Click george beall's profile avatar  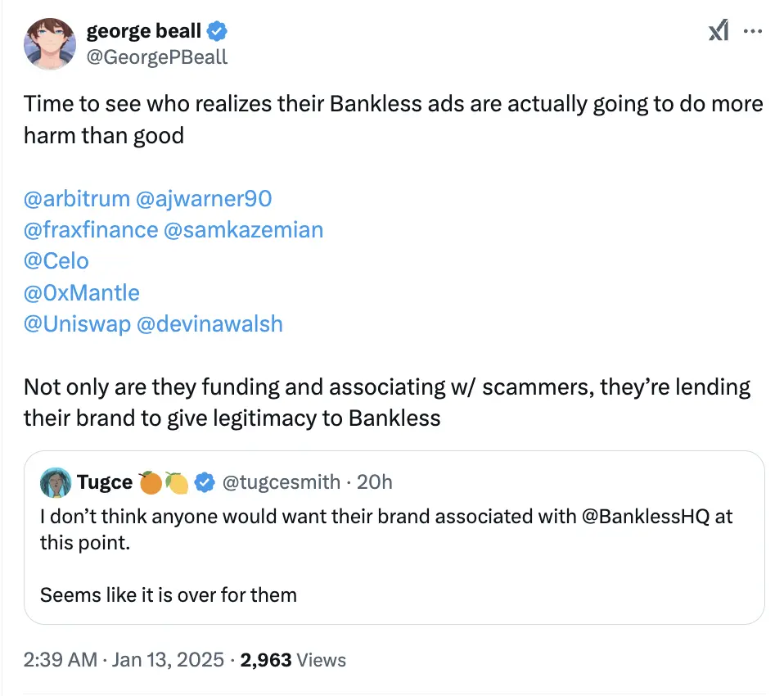pos(51,43)
